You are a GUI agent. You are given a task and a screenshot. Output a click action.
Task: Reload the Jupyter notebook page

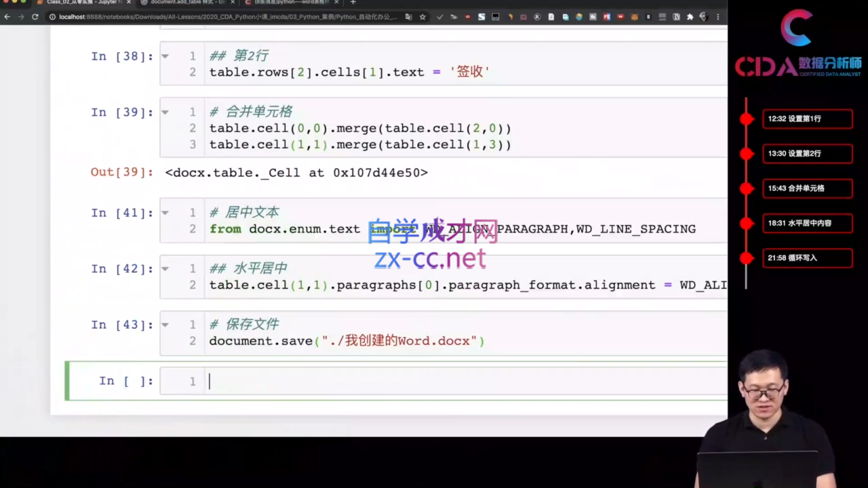click(35, 17)
